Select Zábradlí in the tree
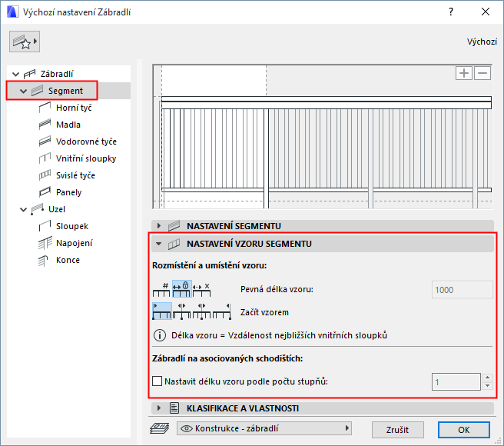 pyautogui.click(x=57, y=74)
